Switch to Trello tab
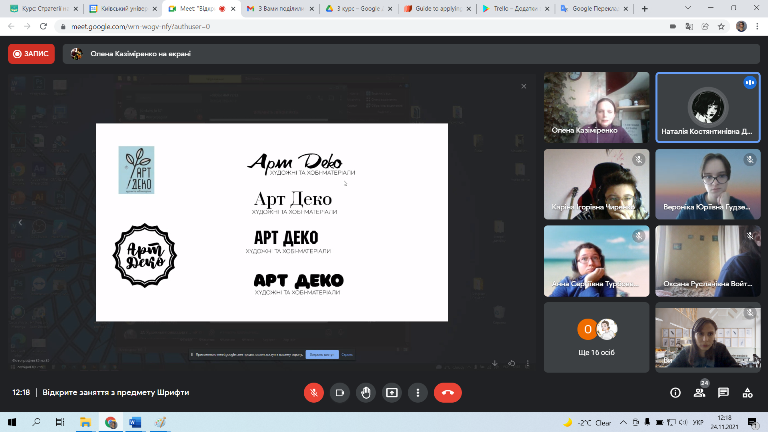The image size is (768, 432). (x=516, y=9)
